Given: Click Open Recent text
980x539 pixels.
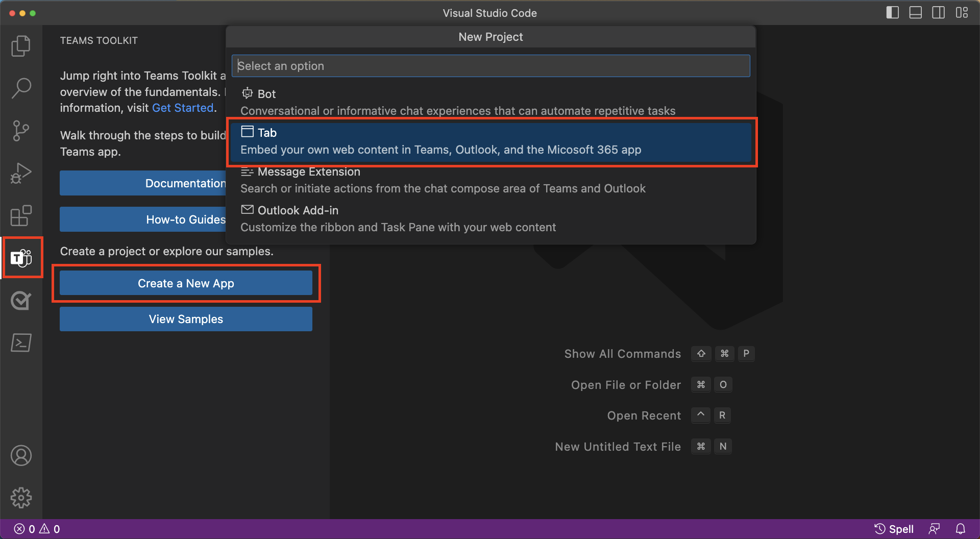Looking at the screenshot, I should tap(644, 415).
